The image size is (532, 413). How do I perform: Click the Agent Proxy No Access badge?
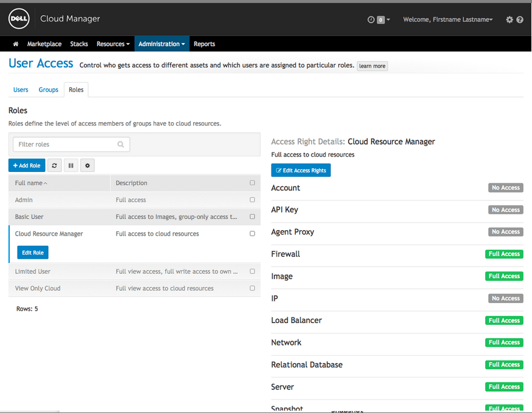(x=505, y=232)
